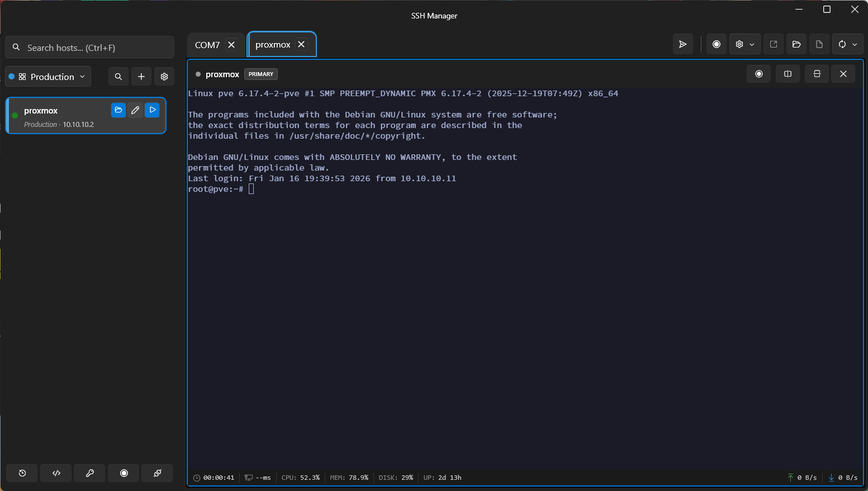Split the proxmox pane vertically
The image size is (868, 491).
[x=788, y=74]
